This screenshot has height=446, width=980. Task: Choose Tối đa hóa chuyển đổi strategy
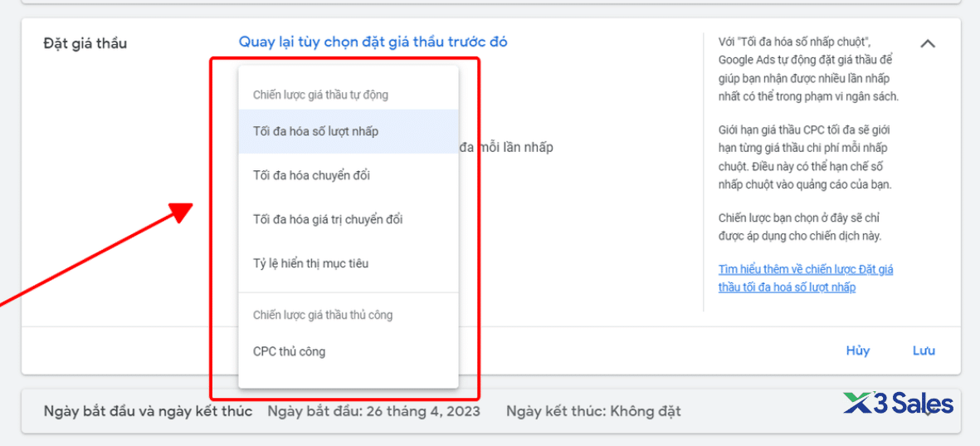tap(349, 175)
